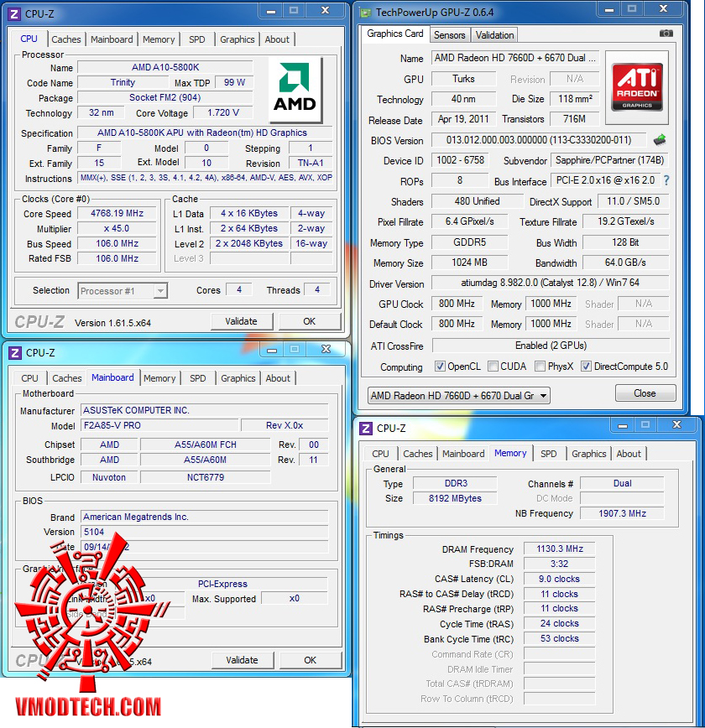Click the Multiplier value x 45.0
The height and width of the screenshot is (728, 705).
117,228
